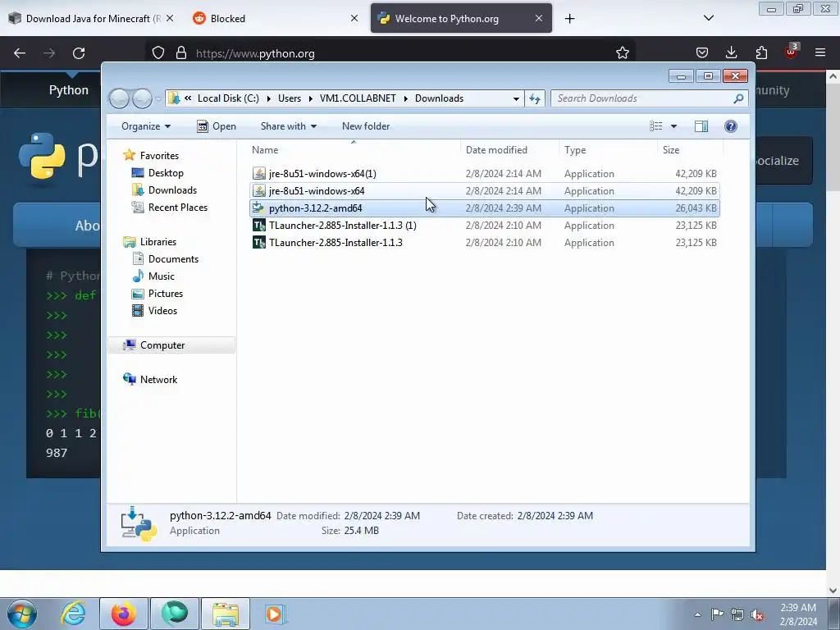Open Music library

162,276
